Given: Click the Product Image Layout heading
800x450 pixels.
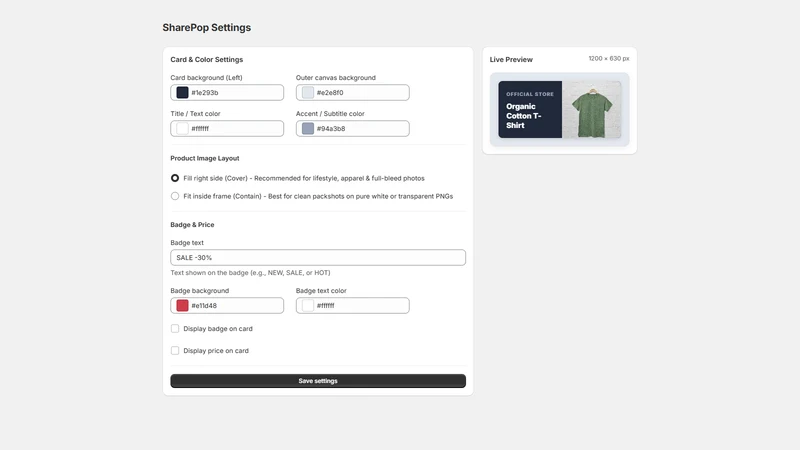Looking at the screenshot, I should [x=205, y=158].
